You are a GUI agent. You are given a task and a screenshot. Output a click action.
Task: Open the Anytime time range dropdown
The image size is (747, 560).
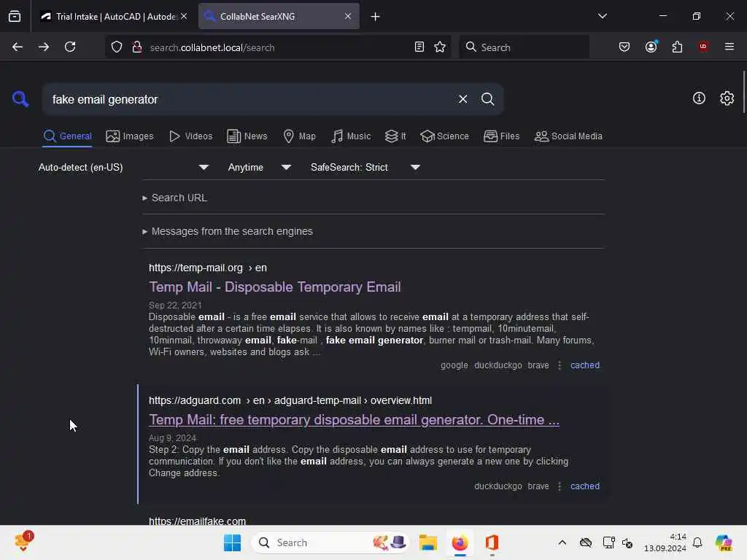(259, 167)
